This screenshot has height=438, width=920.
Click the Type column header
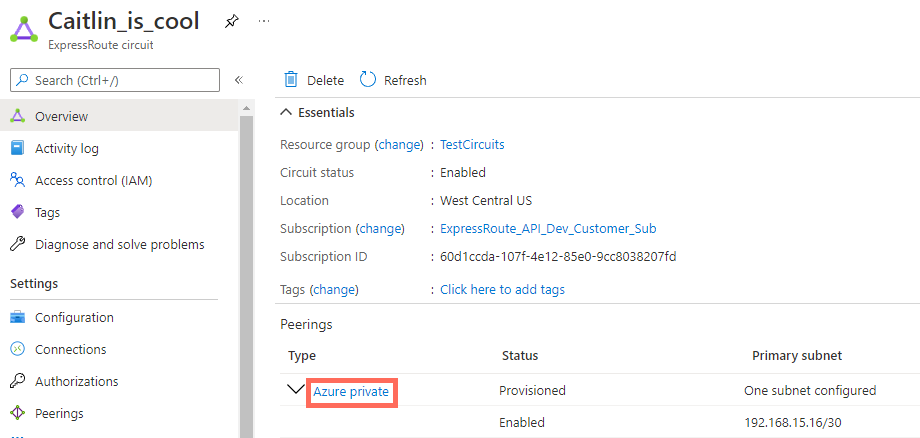tap(302, 355)
